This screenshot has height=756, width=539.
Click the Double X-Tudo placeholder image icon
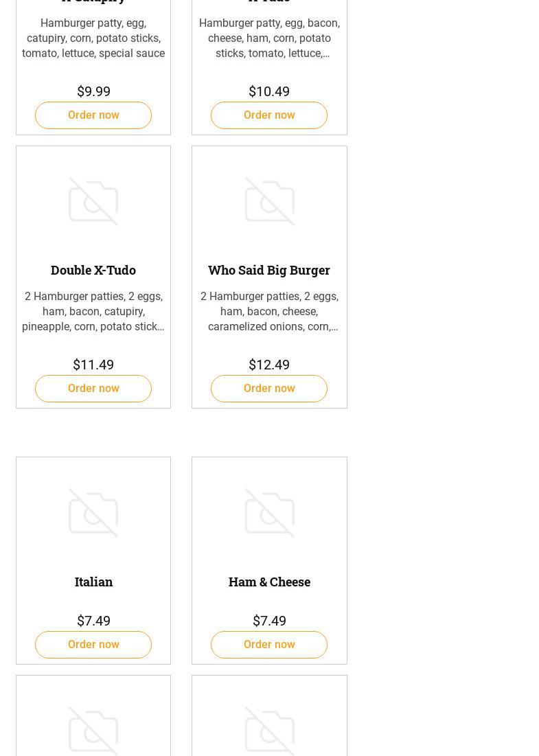pos(93,201)
